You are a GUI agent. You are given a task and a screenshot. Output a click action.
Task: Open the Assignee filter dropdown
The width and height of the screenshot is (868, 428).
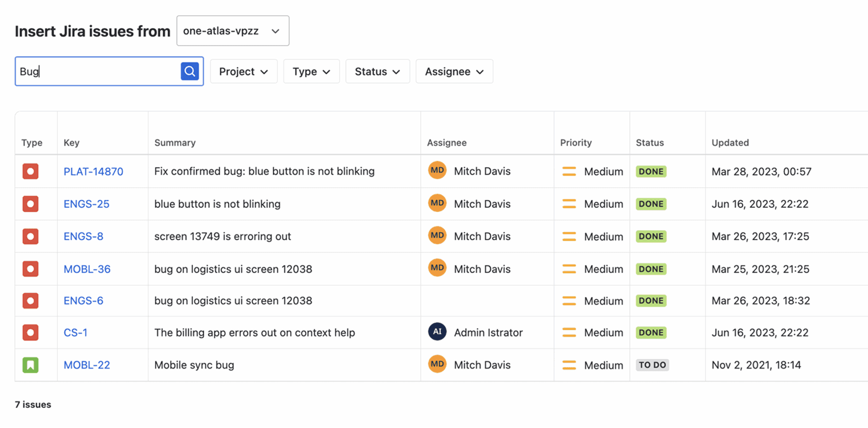tap(454, 72)
